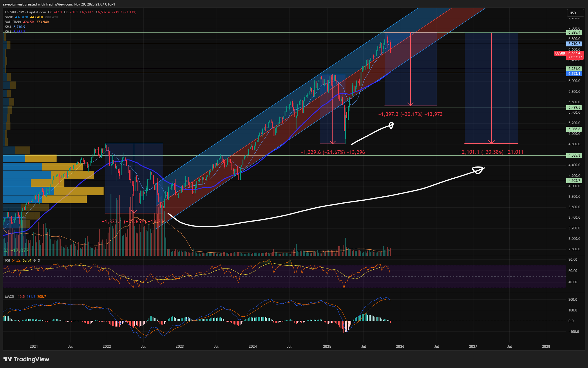This screenshot has width=588, height=368.
Task: Select the -1,397.3 (-20.17%) measurement label
Action: pyautogui.click(x=410, y=114)
